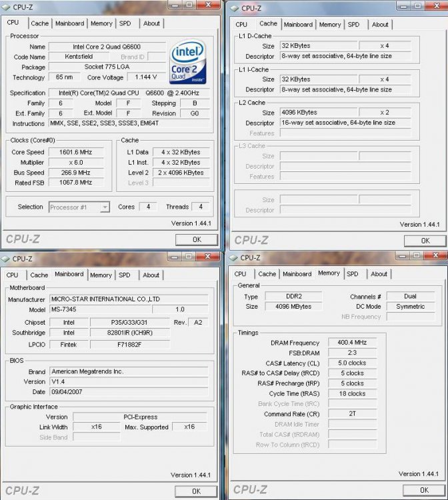Open Memory tab in top-right Cache window

pos(330,25)
